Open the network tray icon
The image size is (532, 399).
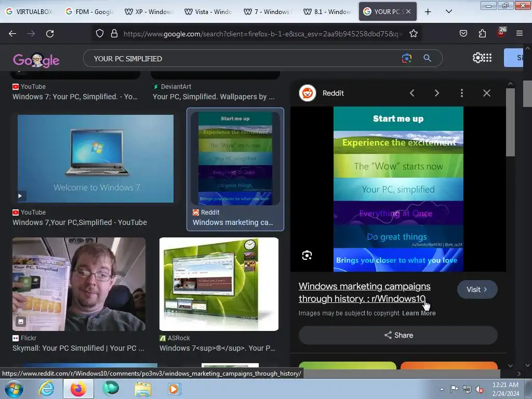[467, 389]
